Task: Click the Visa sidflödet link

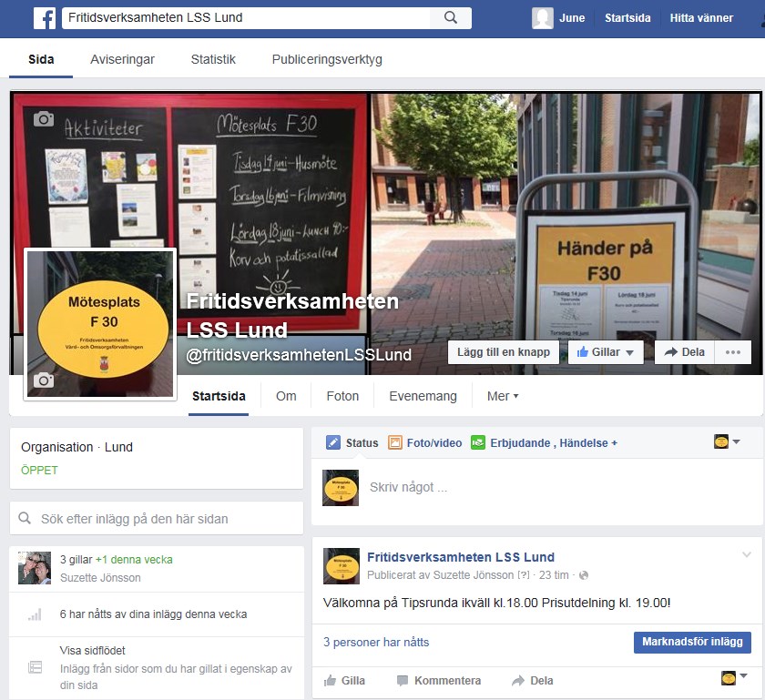Action: (x=93, y=650)
